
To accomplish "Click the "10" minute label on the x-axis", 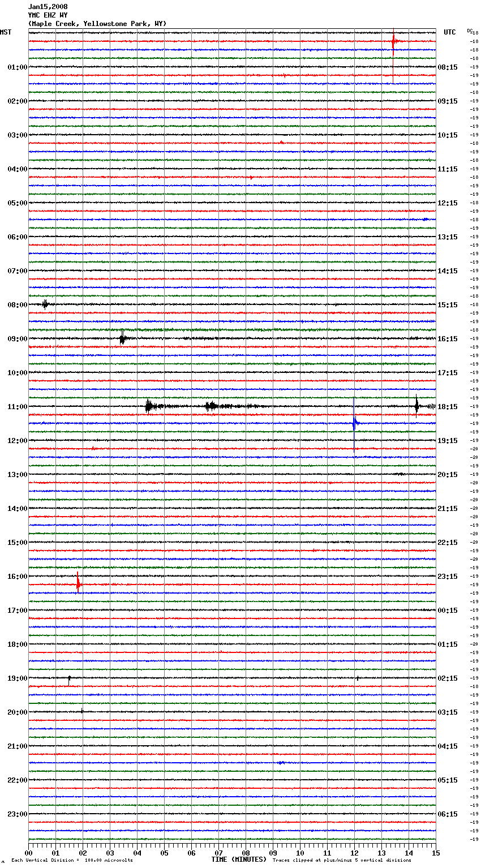I will point(300,853).
